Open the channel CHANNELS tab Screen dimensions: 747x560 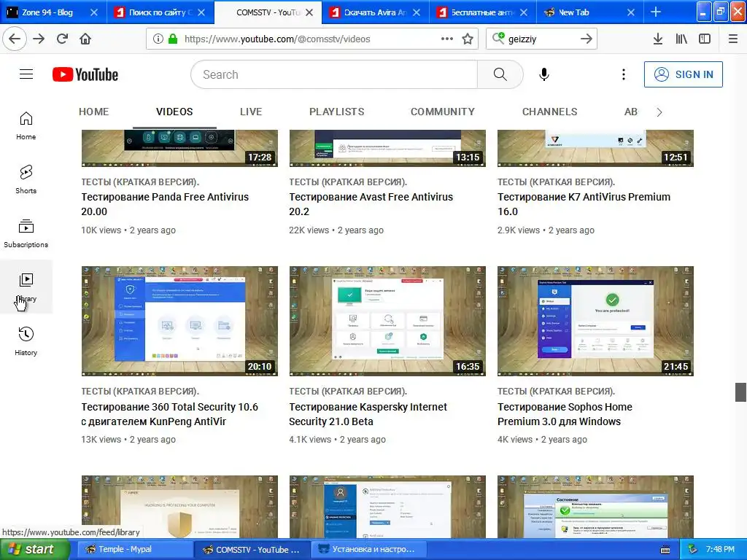coord(550,112)
